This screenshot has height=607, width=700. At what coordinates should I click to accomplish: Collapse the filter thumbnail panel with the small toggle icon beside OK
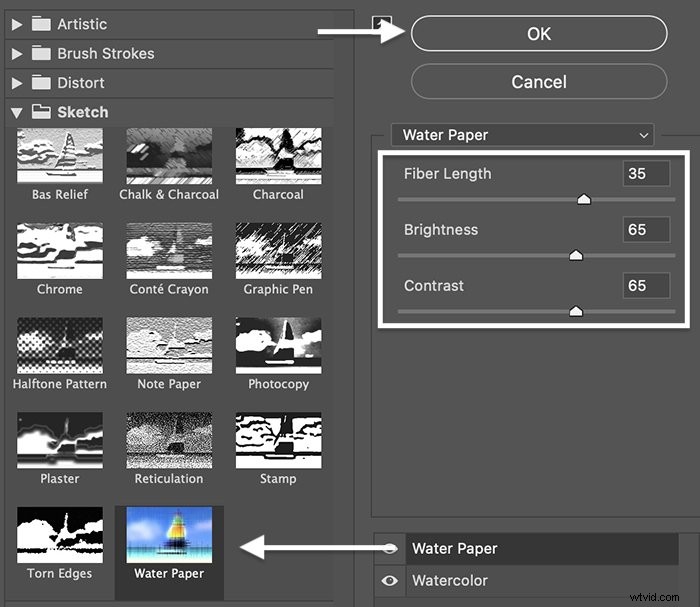point(382,23)
